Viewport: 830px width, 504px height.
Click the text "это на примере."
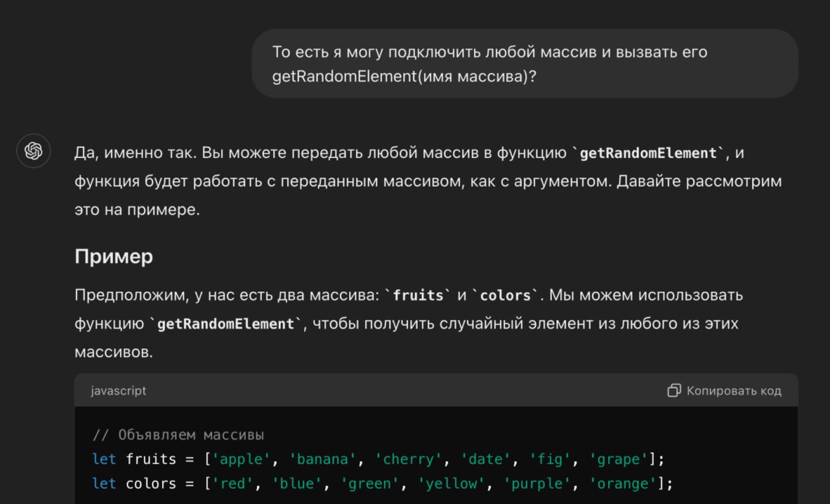pos(137,209)
